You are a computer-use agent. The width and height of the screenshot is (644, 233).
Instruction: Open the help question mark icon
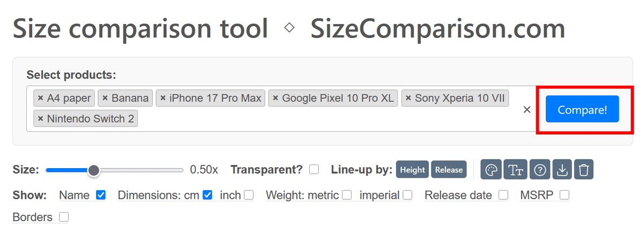point(540,170)
